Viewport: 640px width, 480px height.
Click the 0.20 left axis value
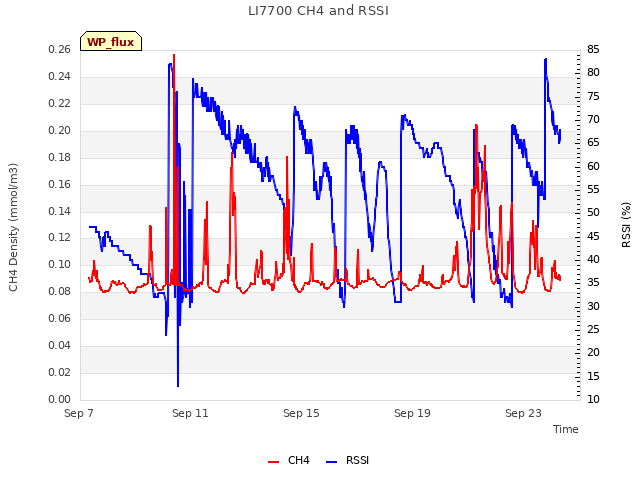coord(60,130)
